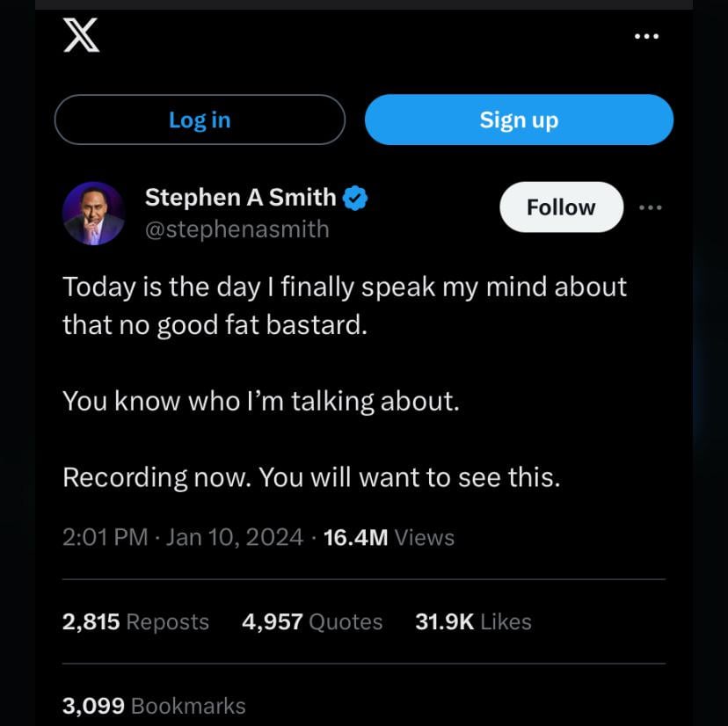Click the "You know who I'm talking about" line
This screenshot has height=726, width=728.
pos(260,402)
